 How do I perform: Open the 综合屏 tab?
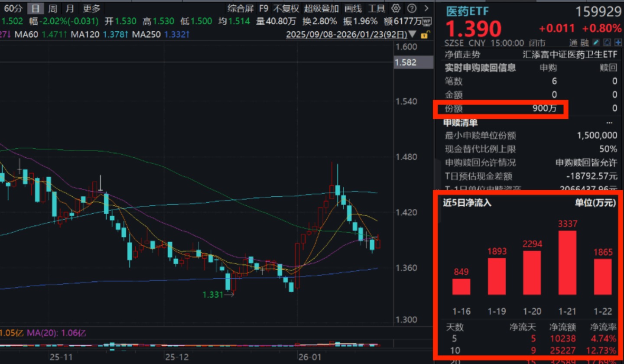tap(241, 8)
